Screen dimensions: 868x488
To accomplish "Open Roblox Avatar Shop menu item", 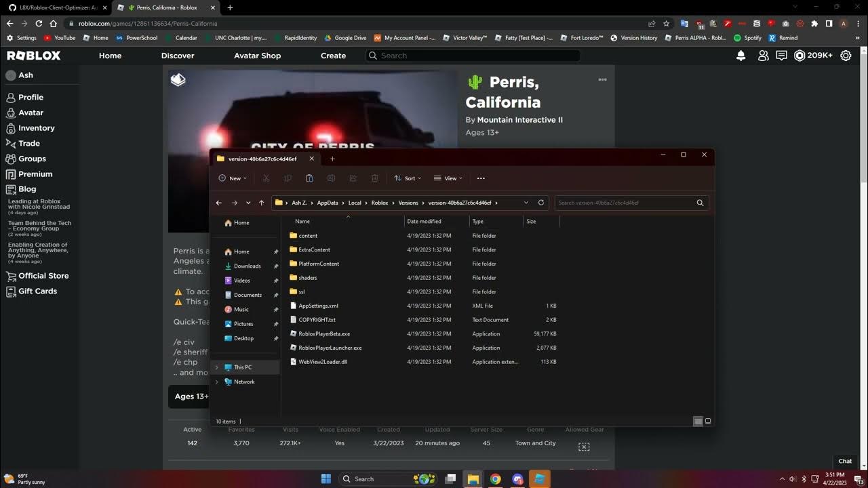I will click(x=257, y=56).
